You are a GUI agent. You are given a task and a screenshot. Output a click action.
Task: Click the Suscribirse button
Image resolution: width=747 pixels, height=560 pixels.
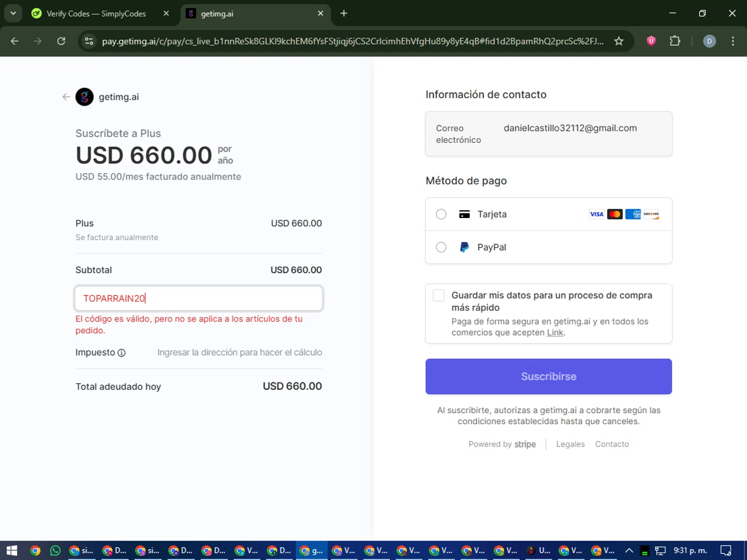tap(548, 376)
